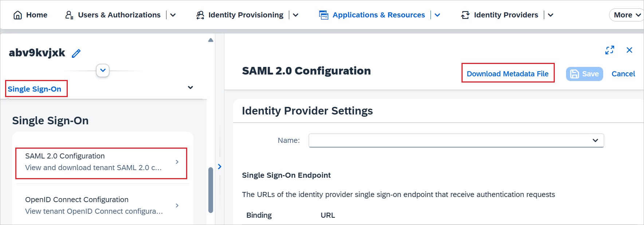The image size is (644, 225).
Task: Click the Cancel button
Action: click(623, 74)
